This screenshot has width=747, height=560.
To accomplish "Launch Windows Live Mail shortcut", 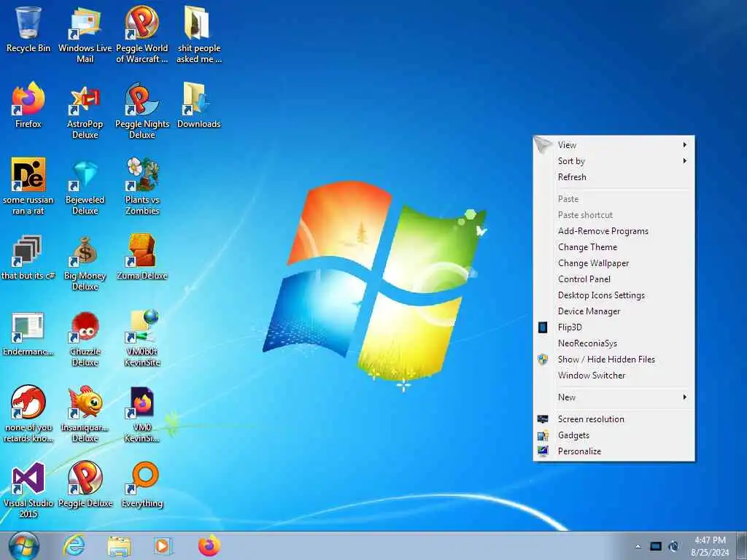I will tap(85, 34).
